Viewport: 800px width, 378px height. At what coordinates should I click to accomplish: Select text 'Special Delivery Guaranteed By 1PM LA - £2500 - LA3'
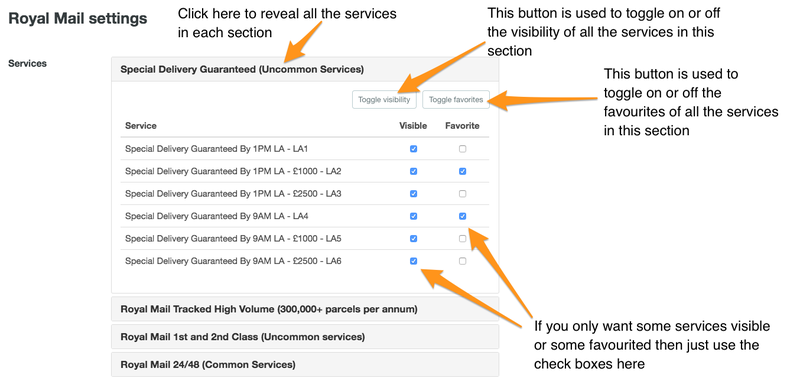(x=233, y=194)
